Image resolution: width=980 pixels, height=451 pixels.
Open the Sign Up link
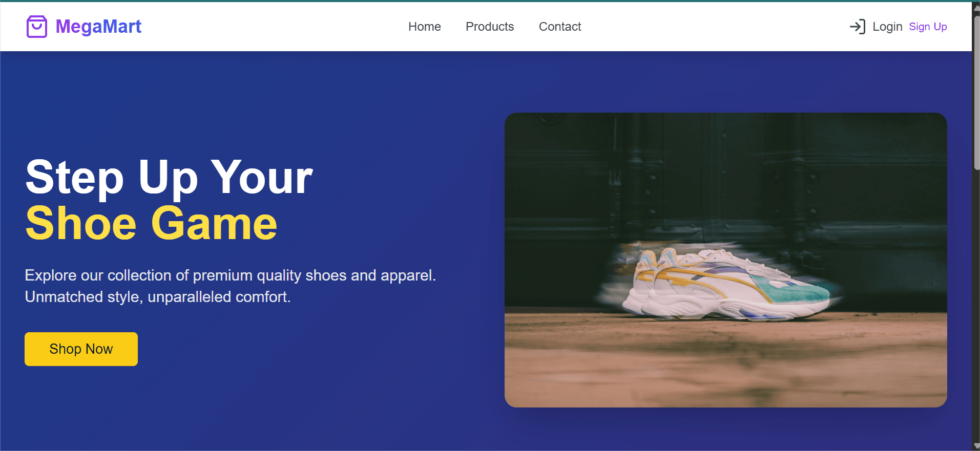coord(927,27)
